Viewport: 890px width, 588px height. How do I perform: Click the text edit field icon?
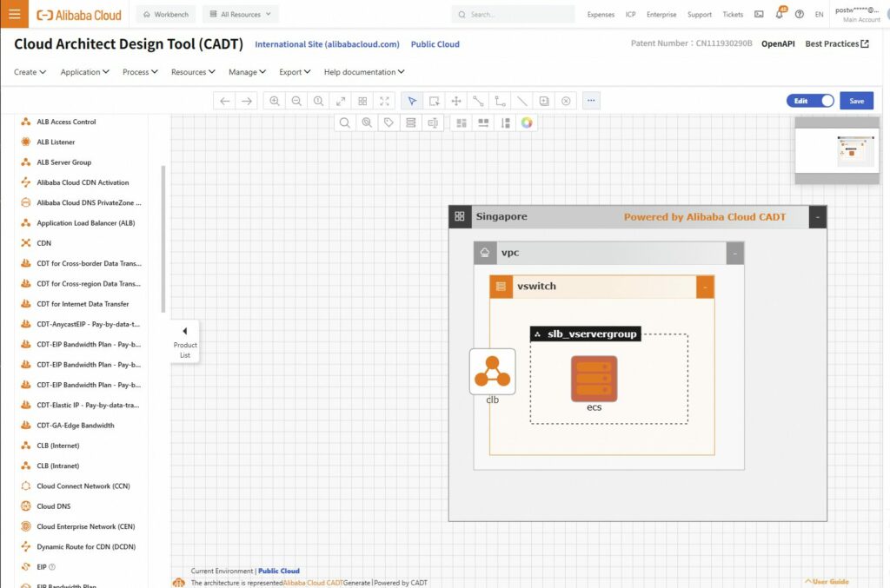433,123
